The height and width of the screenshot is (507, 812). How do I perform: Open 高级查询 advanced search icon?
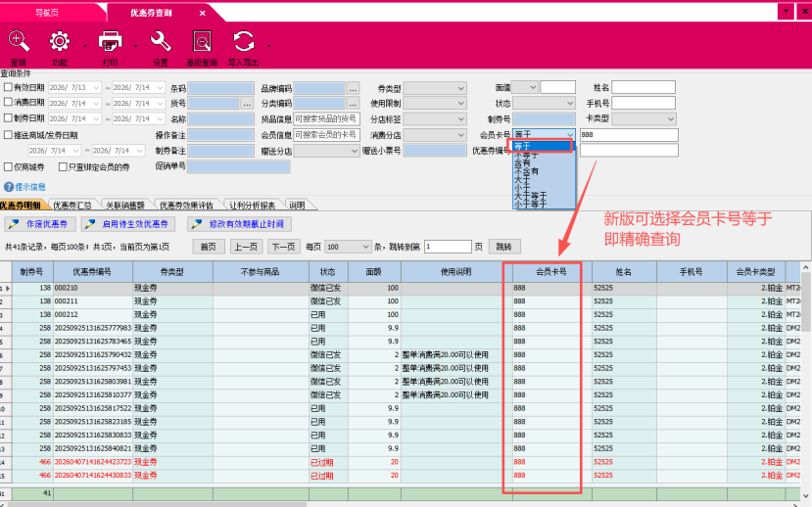click(202, 41)
